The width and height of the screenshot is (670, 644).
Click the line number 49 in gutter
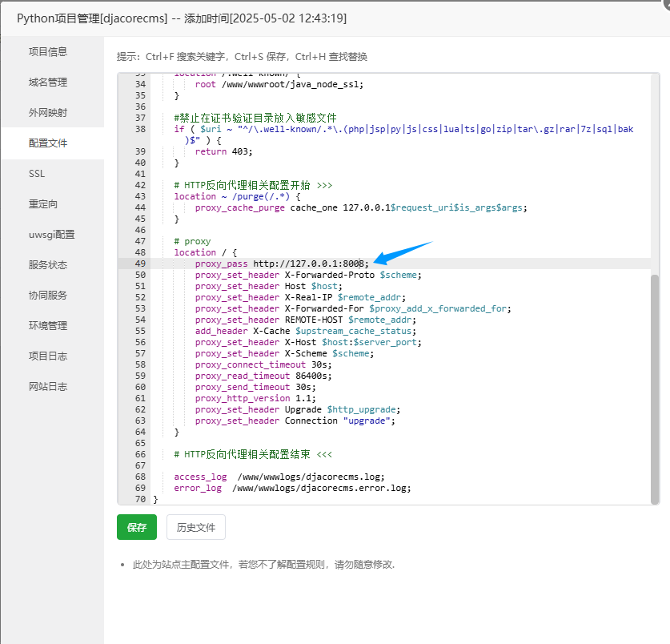click(x=140, y=264)
